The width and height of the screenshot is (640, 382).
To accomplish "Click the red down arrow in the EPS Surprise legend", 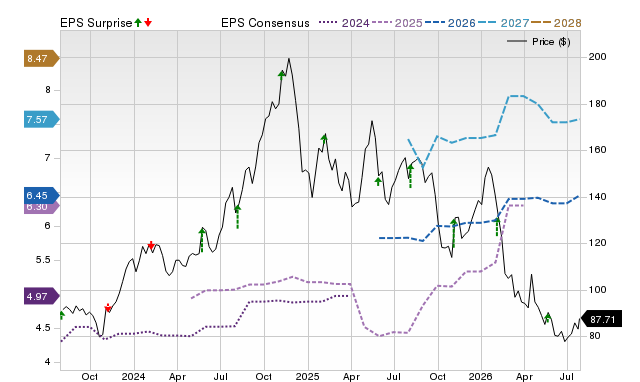I will point(148,22).
